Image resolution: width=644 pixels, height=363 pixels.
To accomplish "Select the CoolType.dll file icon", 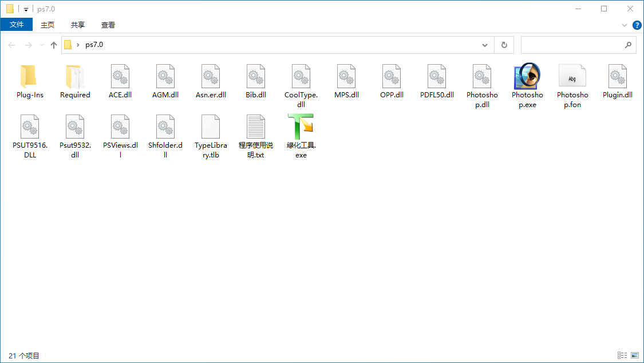I will click(301, 76).
